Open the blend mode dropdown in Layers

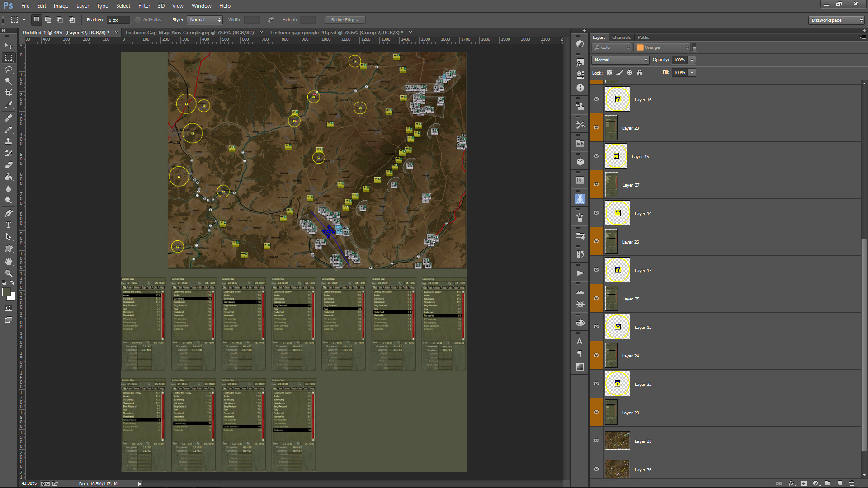click(x=620, y=60)
